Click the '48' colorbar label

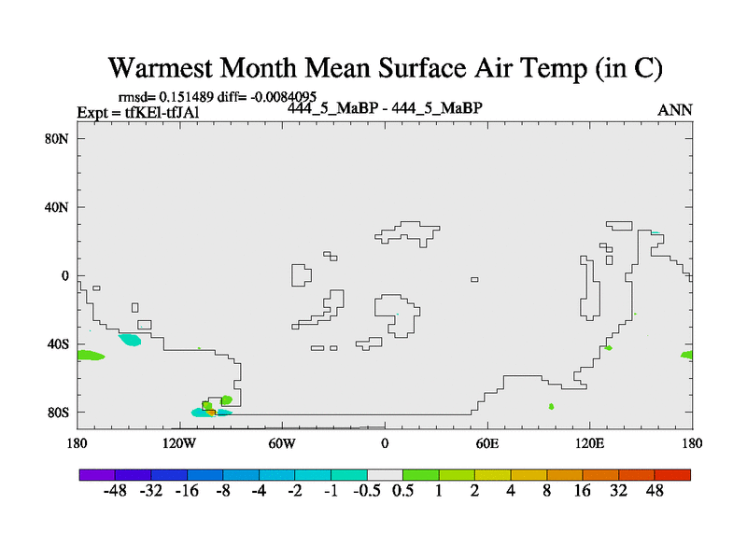coord(655,491)
